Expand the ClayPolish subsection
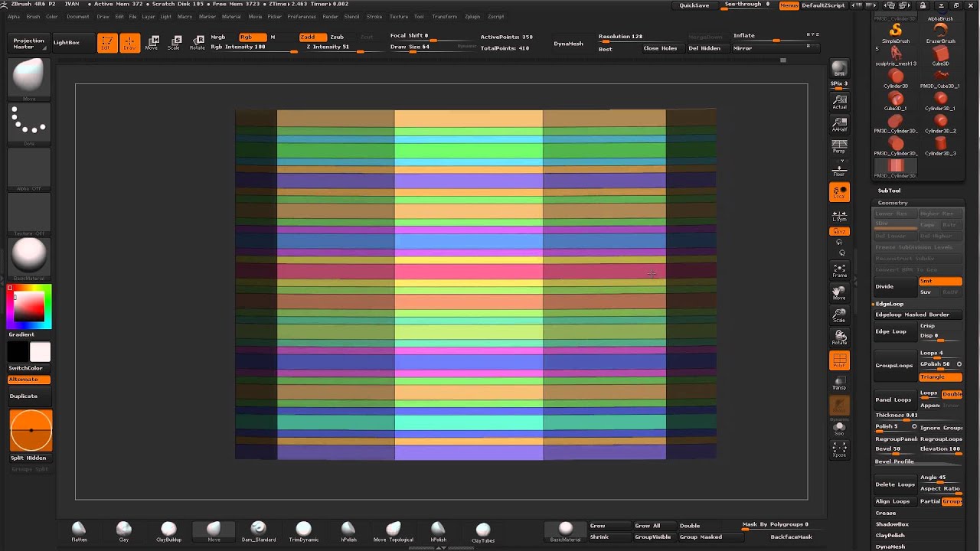980x551 pixels. point(890,536)
